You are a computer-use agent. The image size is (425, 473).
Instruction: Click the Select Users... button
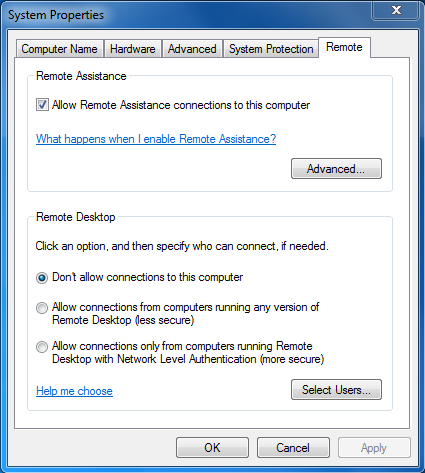[336, 389]
